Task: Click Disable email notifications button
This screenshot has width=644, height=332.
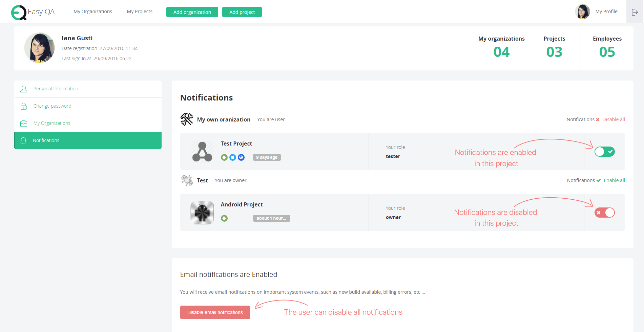Action: coord(215,312)
